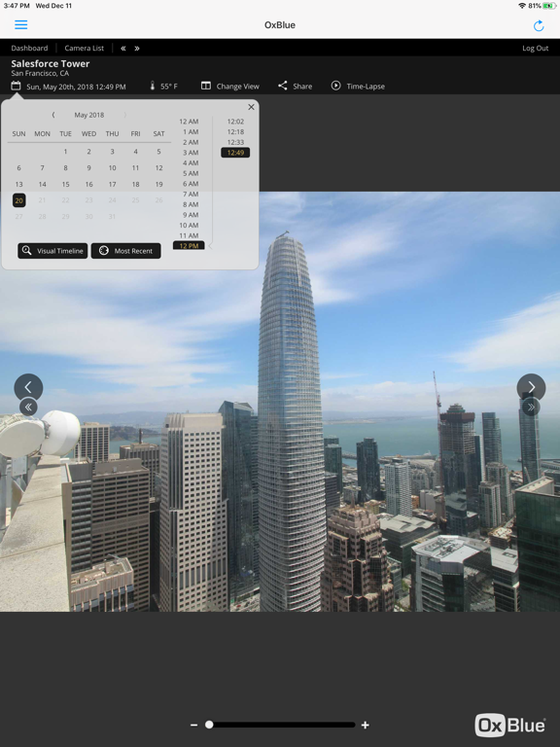Viewport: 560px width, 747px height.
Task: Click the thermometer temperature icon
Action: (x=153, y=86)
